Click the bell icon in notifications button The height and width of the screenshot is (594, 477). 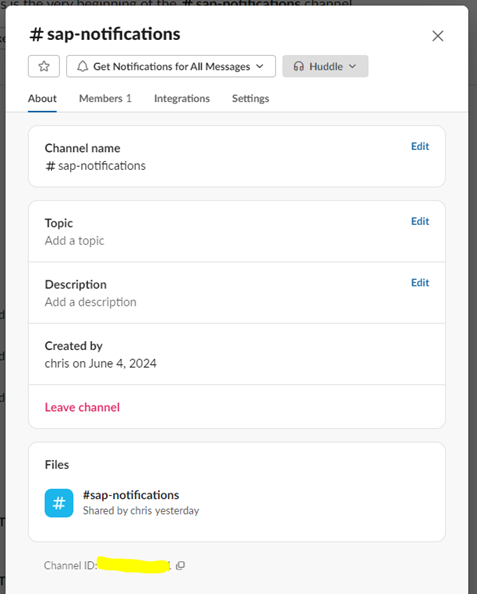point(83,66)
